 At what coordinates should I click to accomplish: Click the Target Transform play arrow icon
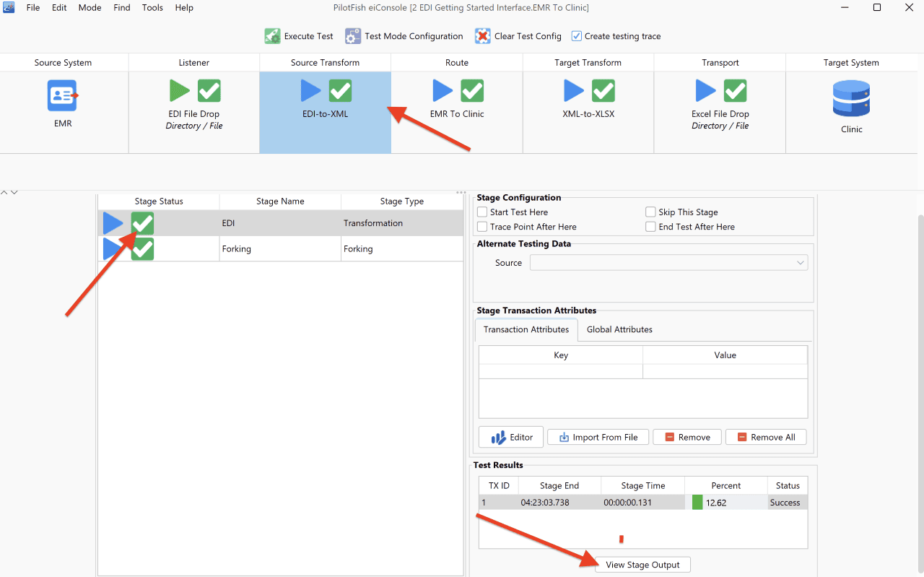pyautogui.click(x=574, y=90)
